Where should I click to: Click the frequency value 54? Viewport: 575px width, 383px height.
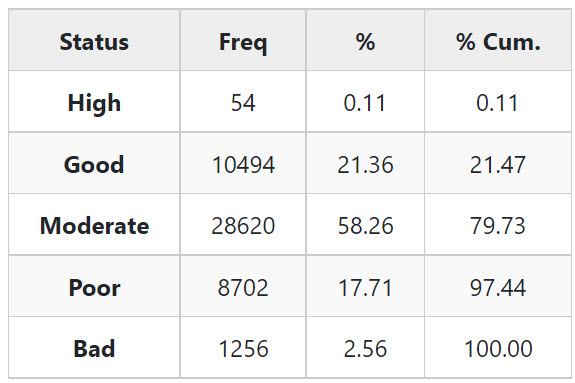click(x=243, y=103)
